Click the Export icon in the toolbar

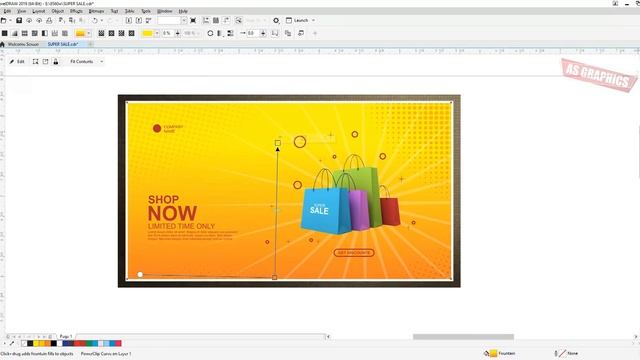139,20
